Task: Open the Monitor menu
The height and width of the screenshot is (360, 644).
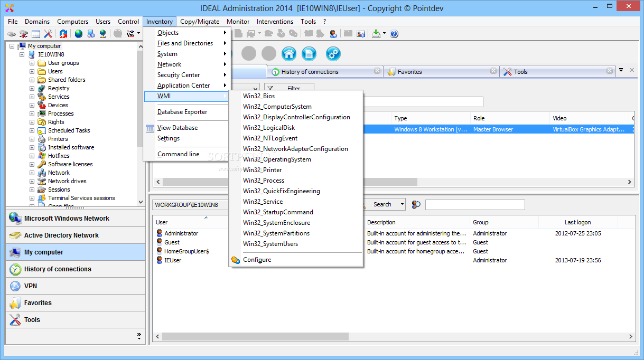Action: pyautogui.click(x=238, y=22)
